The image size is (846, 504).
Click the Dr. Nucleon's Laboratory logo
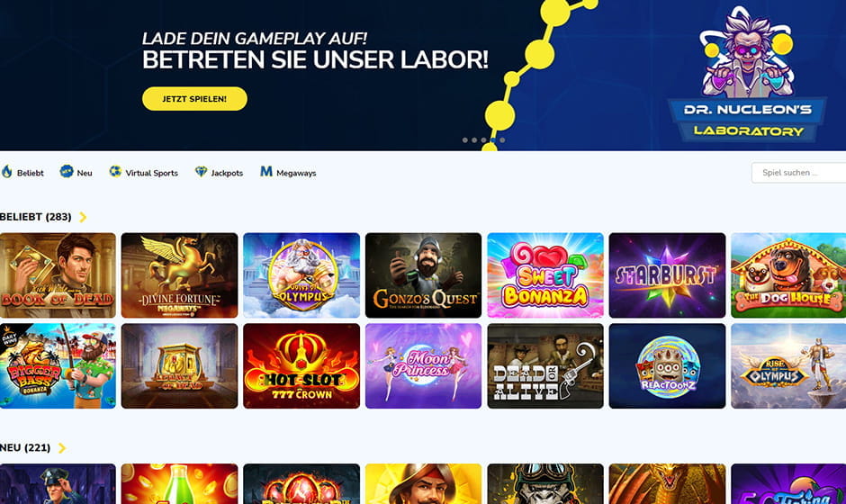click(x=747, y=76)
